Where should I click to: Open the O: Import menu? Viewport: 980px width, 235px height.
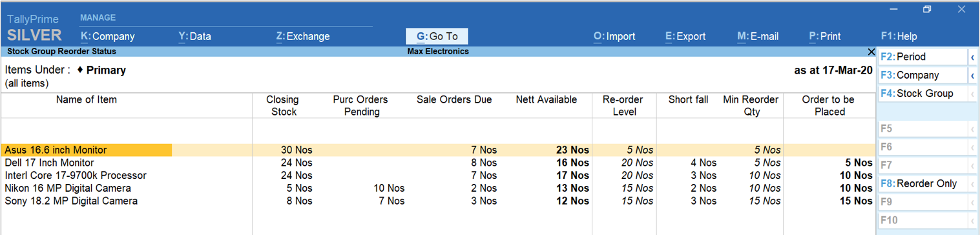614,37
